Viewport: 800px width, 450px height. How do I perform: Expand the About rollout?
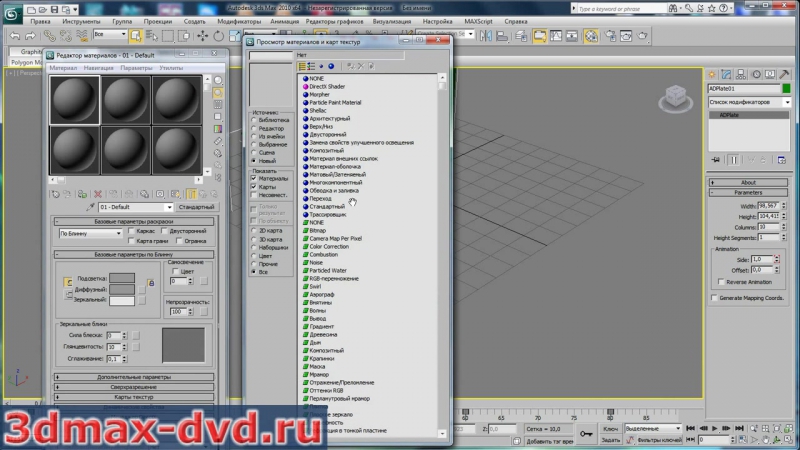coord(748,183)
